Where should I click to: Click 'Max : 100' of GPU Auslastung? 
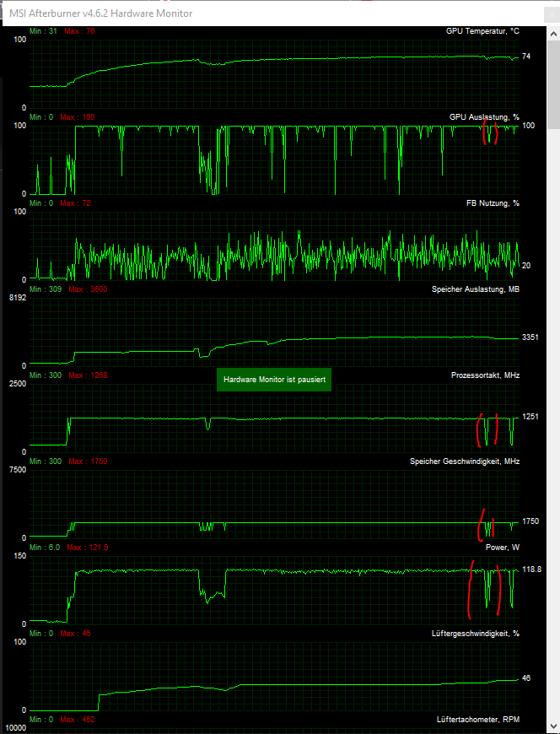click(78, 117)
